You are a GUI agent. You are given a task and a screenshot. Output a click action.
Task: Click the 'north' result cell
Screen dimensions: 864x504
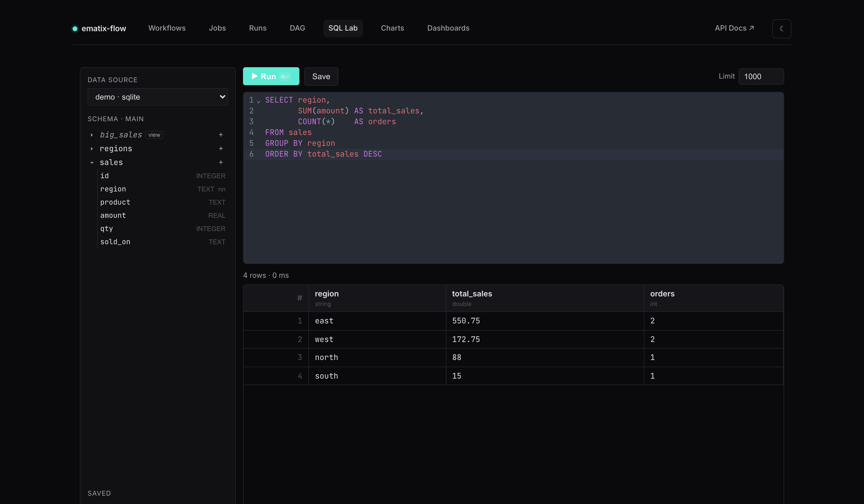click(377, 358)
